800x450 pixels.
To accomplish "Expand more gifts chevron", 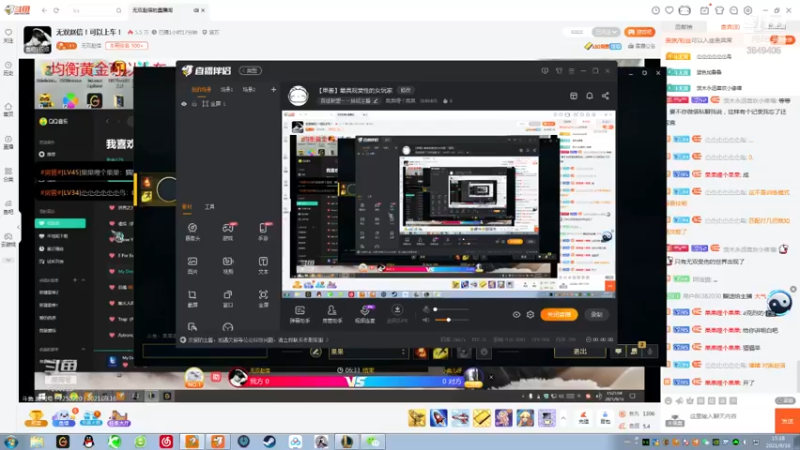I will tap(563, 418).
